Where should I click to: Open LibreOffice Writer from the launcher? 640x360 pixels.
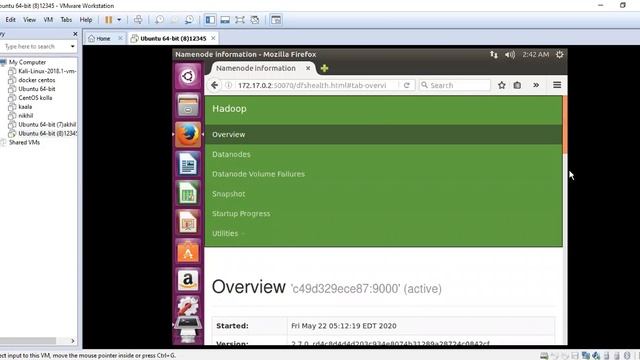[x=188, y=164]
